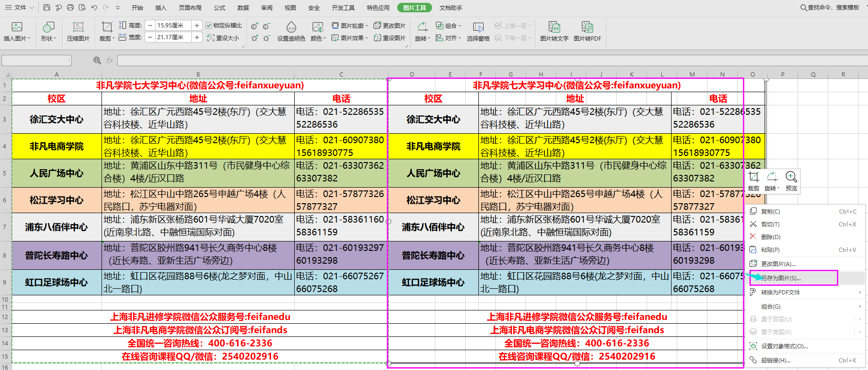Click the floating Rotate (旋转) mini toolbar icon
The height and width of the screenshot is (370, 868).
[x=772, y=177]
